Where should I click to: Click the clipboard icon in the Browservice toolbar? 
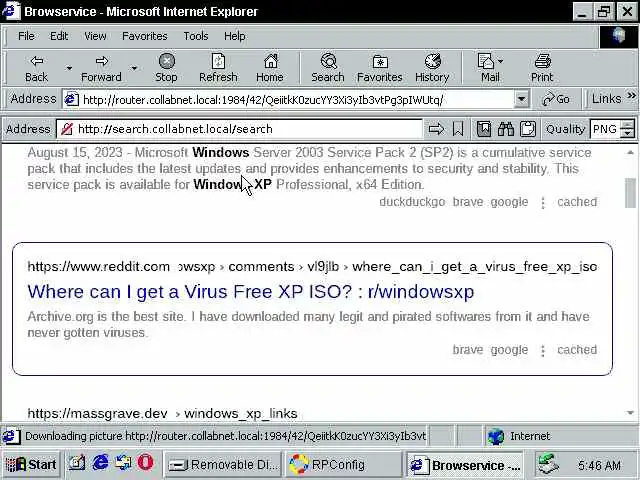click(528, 129)
